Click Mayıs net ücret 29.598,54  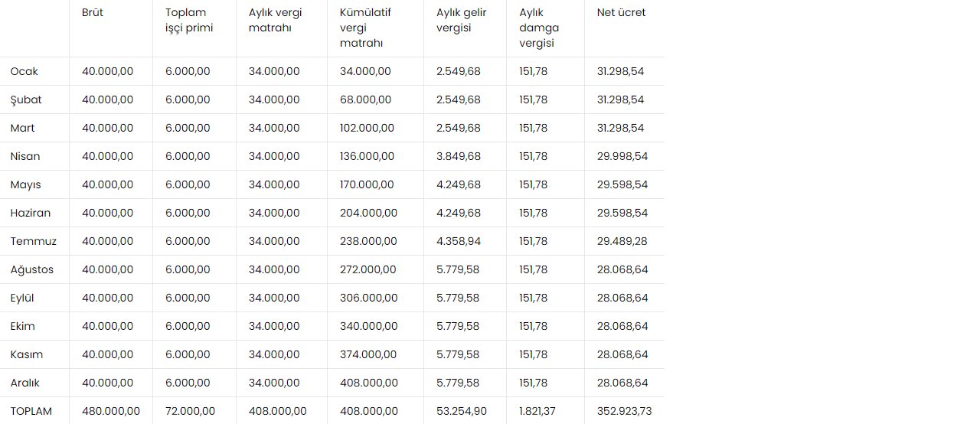[x=622, y=184]
